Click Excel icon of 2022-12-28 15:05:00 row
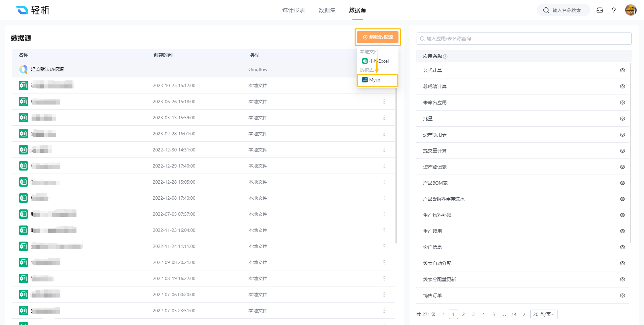This screenshot has height=325, width=644. click(x=23, y=182)
